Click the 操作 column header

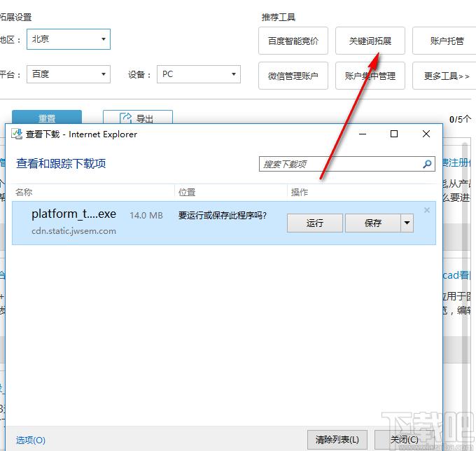pyautogui.click(x=300, y=192)
